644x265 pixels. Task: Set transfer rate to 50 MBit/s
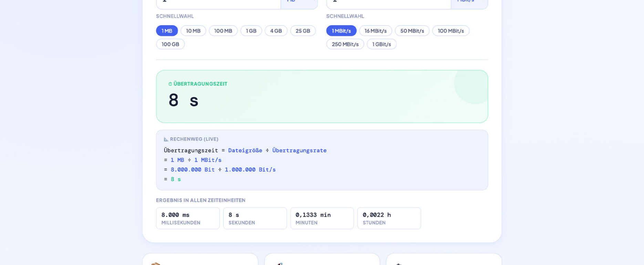pyautogui.click(x=412, y=31)
